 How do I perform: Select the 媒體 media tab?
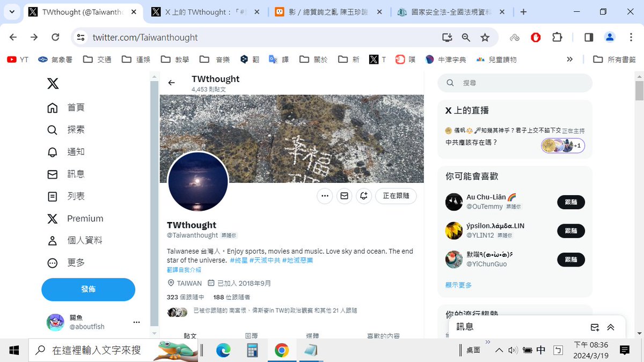click(x=312, y=335)
